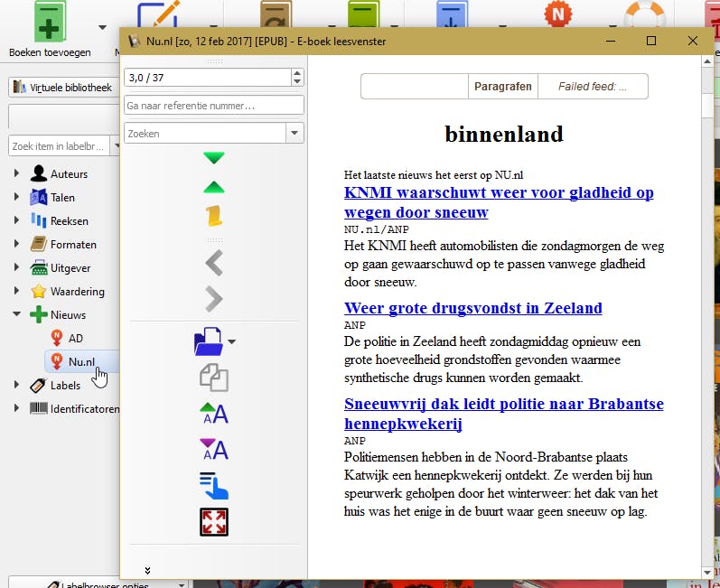
Task: Click the red N fetch news icon
Action: tap(558, 14)
